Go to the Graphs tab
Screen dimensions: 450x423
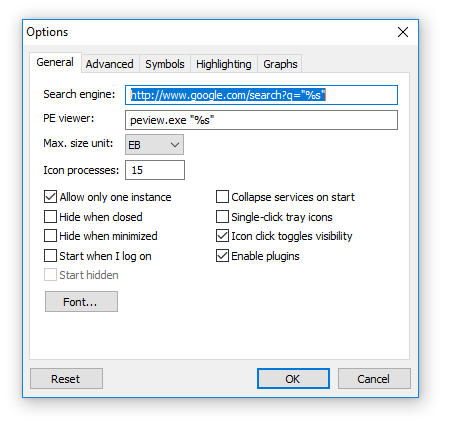[280, 64]
